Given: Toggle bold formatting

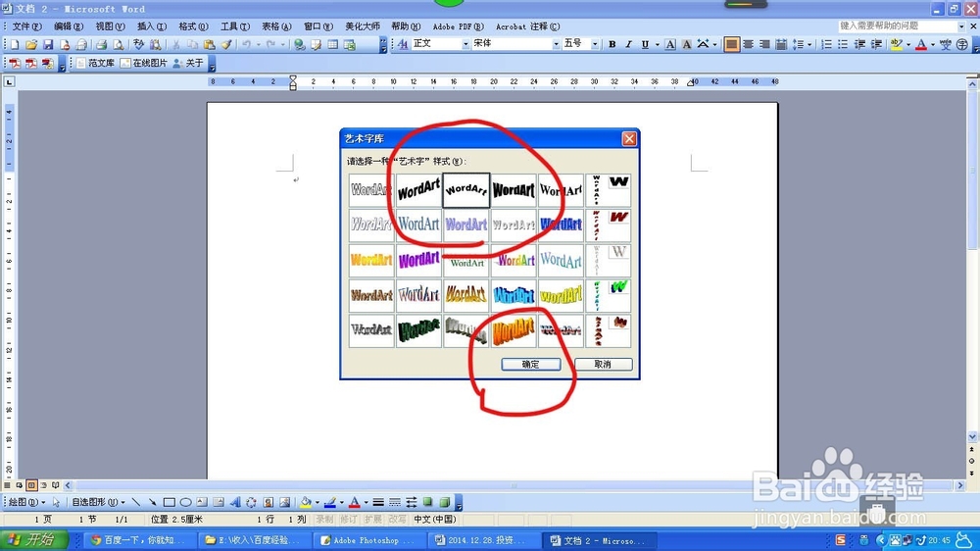Looking at the screenshot, I should [612, 44].
